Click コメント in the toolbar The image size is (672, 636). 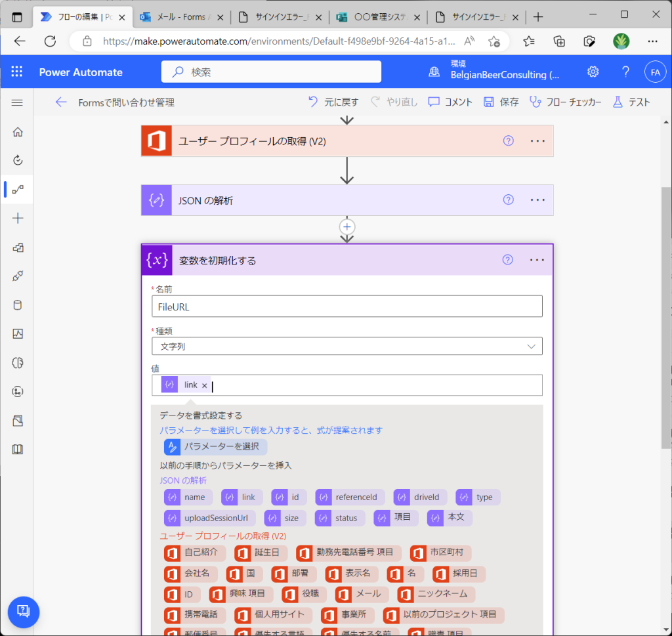point(450,102)
